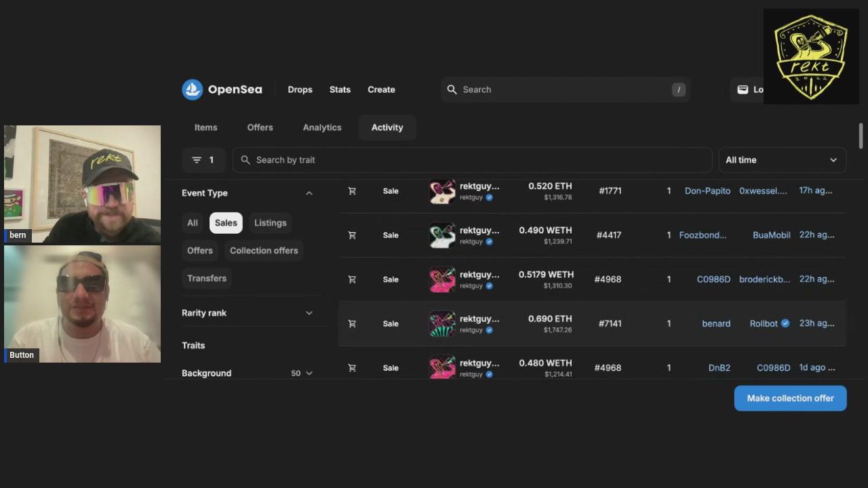The image size is (868, 488).
Task: Click the rekt shield logo in corner
Action: tap(810, 57)
